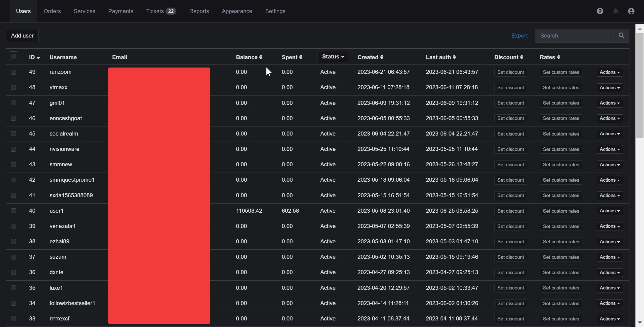Screen dimensions: 644x327
Task: Click the search magnifier button
Action: pyautogui.click(x=621, y=36)
